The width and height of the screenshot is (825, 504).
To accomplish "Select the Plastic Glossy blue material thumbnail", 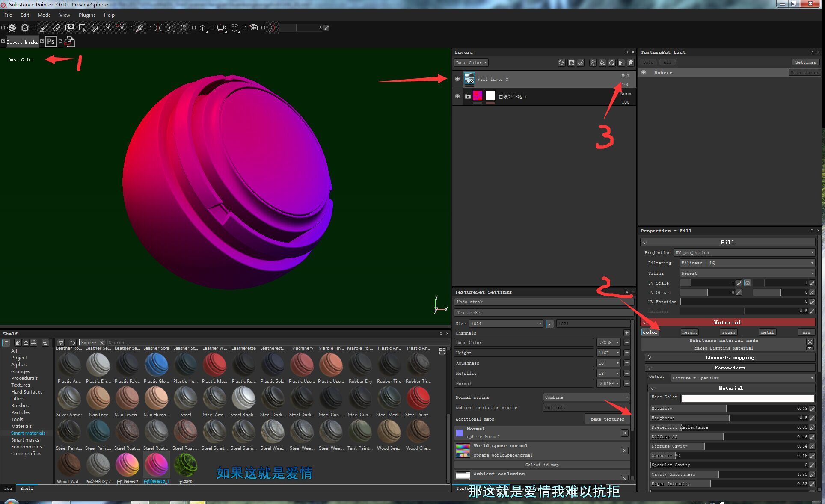I will 156,365.
